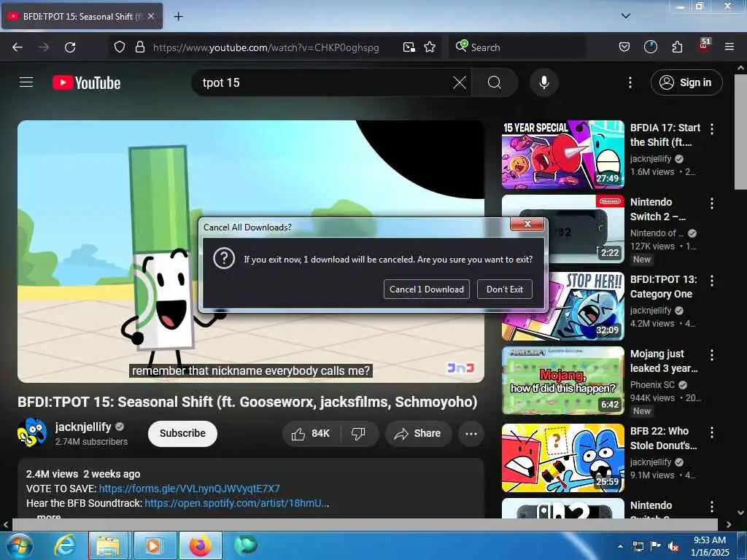Open Windows Explorer folder in taskbar
The height and width of the screenshot is (560, 747).
108,545
